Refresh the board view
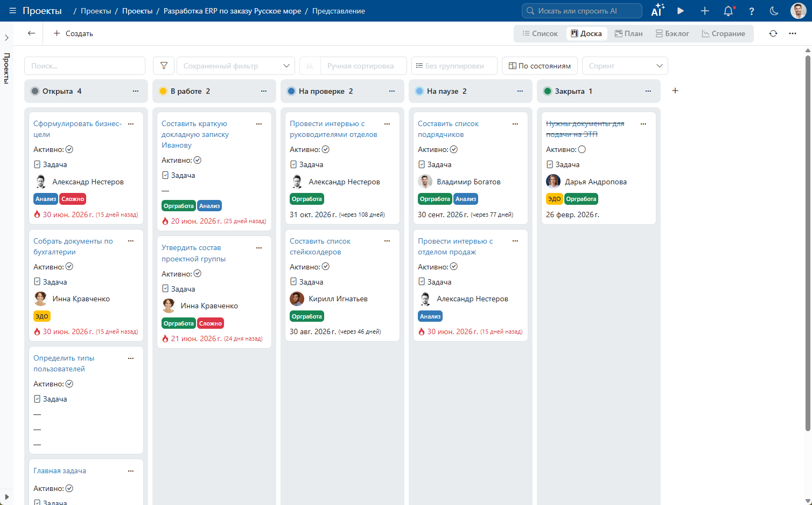 [773, 33]
